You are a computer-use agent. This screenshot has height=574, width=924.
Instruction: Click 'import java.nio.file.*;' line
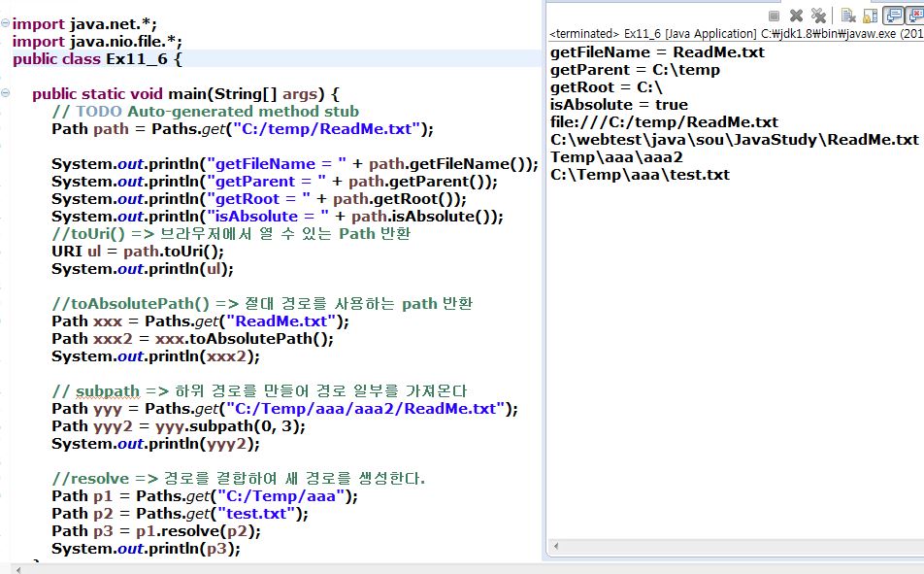pyautogui.click(x=97, y=42)
